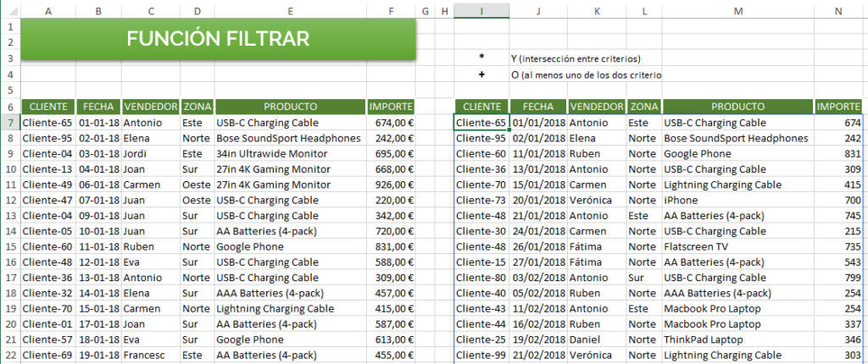Select zone cell Sur in Cliente-80 row
868x364 pixels.
click(x=644, y=278)
